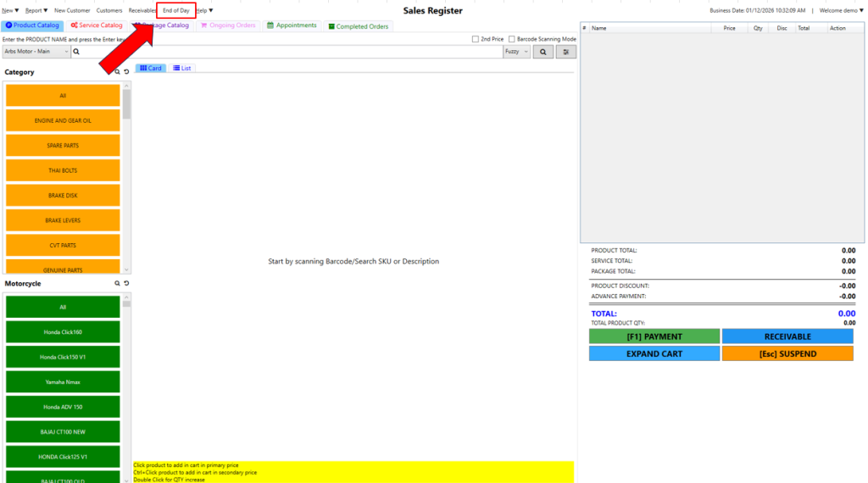Click the Category search magnifier icon
Screen dimensions: 868x483
(x=118, y=72)
